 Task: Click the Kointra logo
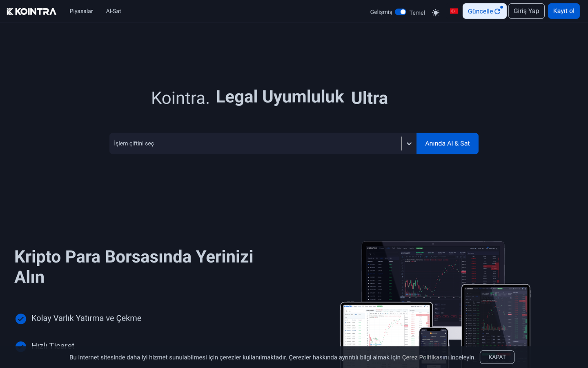[31, 11]
